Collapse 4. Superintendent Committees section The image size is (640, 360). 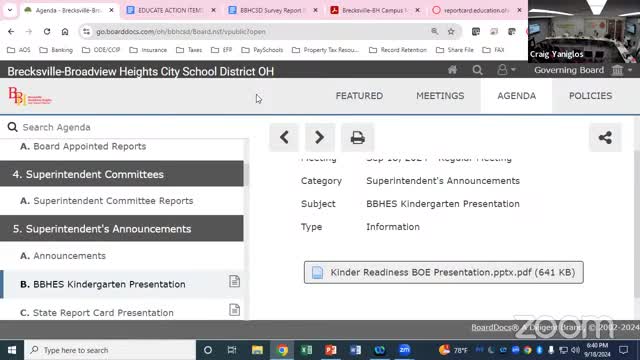pos(122,174)
